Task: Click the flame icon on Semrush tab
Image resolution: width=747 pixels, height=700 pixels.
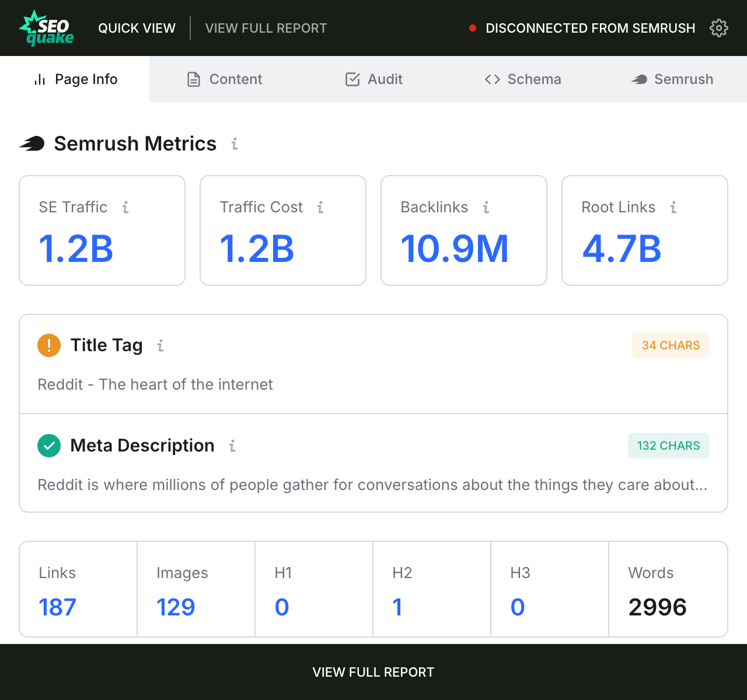Action: (x=639, y=79)
